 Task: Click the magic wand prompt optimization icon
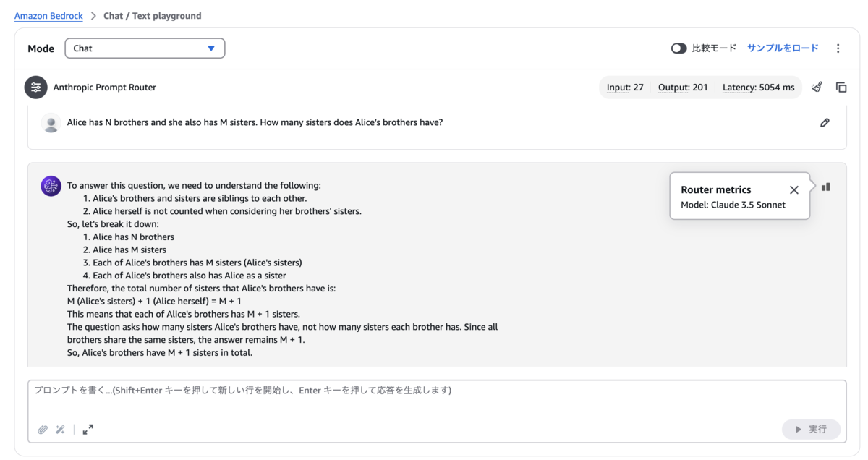point(61,430)
